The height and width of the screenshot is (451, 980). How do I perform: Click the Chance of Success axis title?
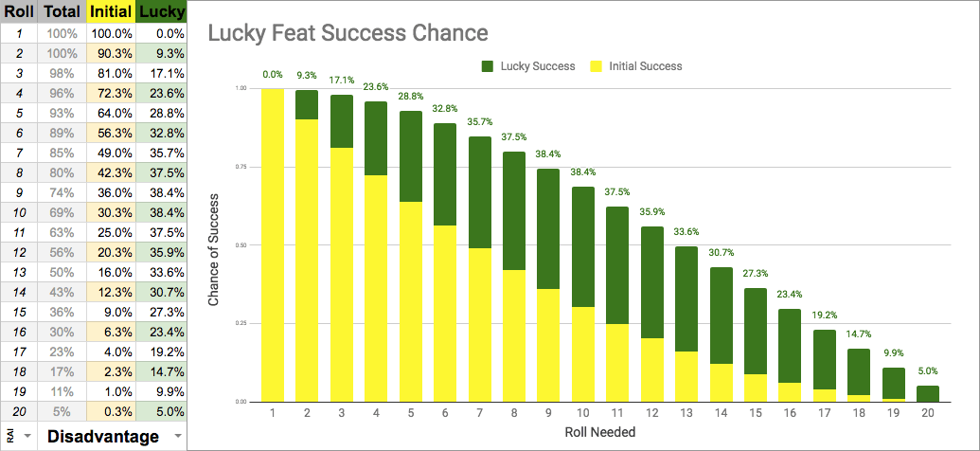point(215,244)
